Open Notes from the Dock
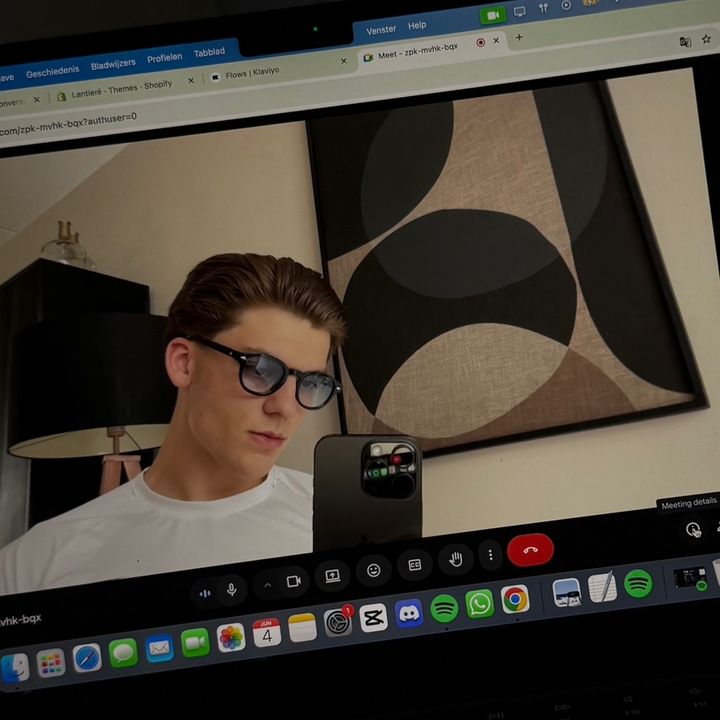 (302, 628)
